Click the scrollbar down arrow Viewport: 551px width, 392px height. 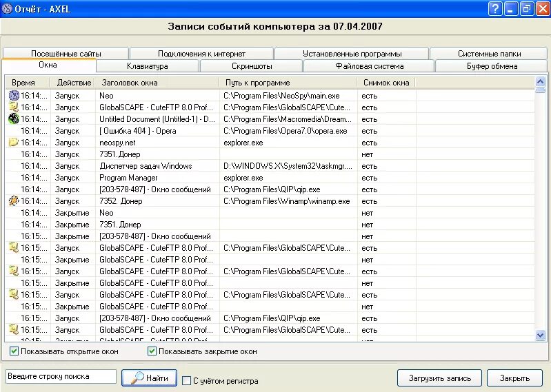click(540, 335)
